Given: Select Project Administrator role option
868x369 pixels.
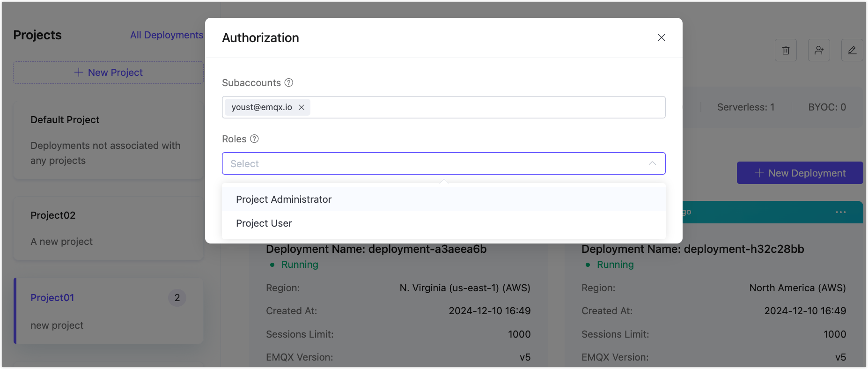Looking at the screenshot, I should click(284, 199).
